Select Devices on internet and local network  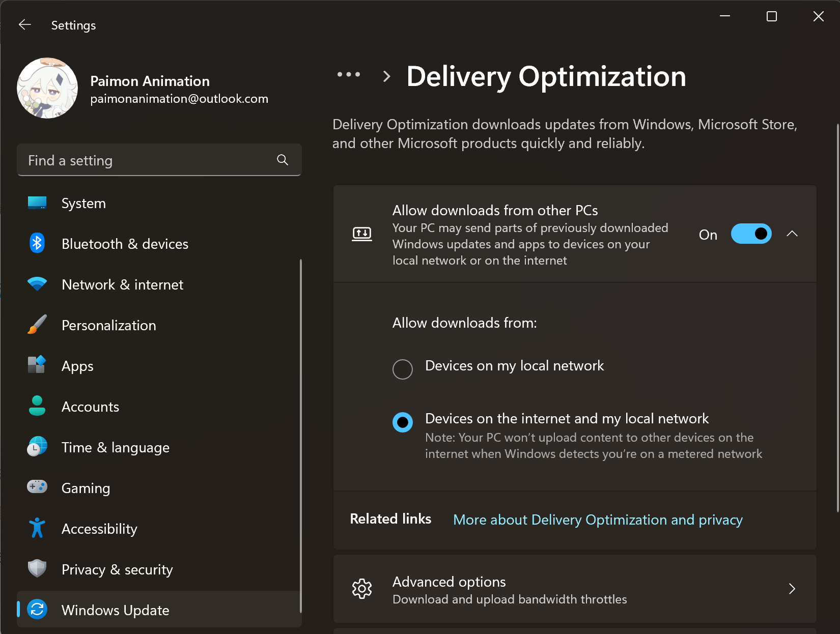(403, 422)
